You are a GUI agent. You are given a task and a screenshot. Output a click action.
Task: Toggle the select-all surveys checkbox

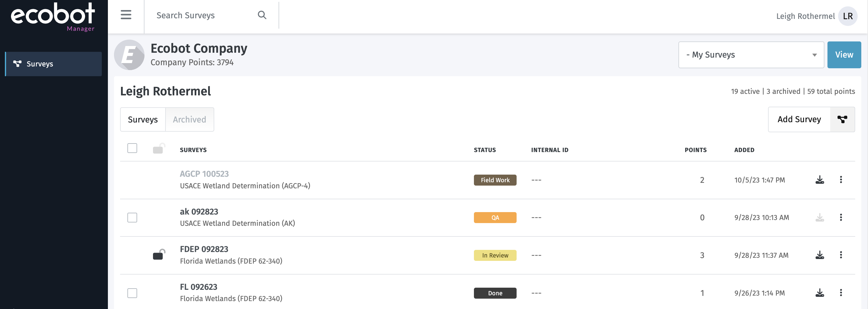pyautogui.click(x=132, y=148)
